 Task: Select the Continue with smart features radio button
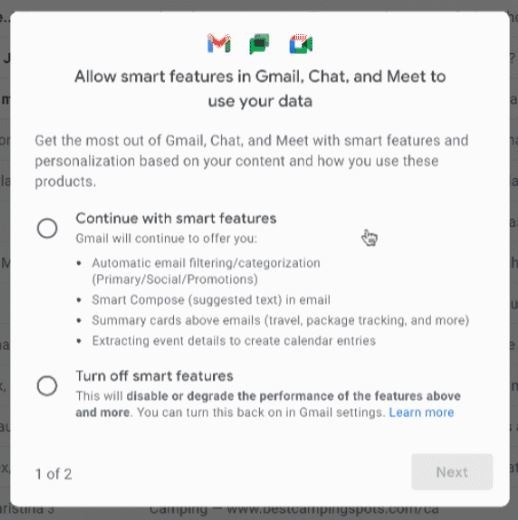coord(47,228)
